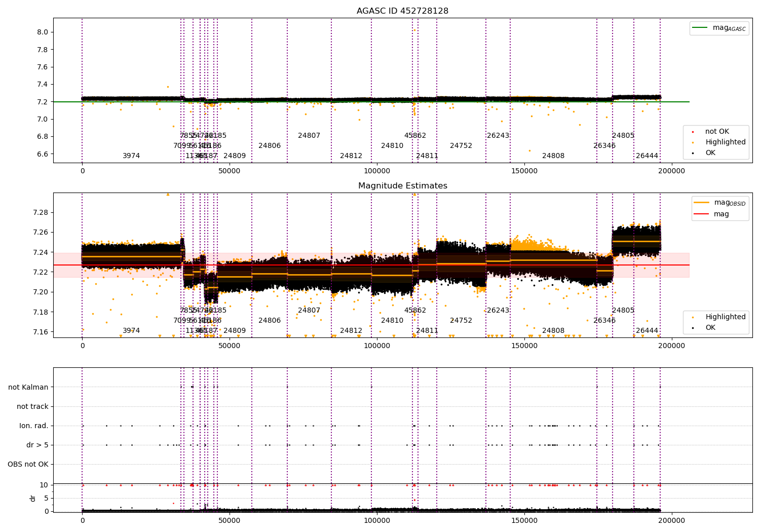The height and width of the screenshot is (532, 760).
Task: Click the 100000 x-tick under the top plot
Action: 377,171
